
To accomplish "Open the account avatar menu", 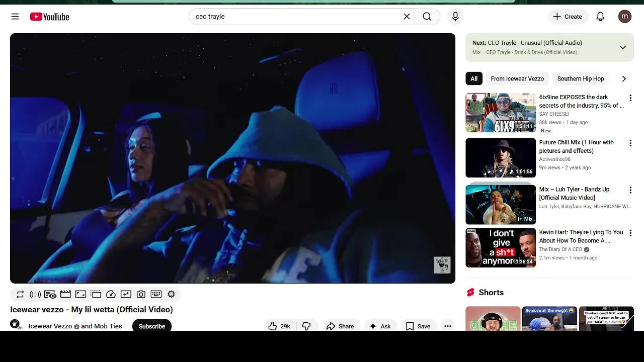I will click(x=625, y=17).
